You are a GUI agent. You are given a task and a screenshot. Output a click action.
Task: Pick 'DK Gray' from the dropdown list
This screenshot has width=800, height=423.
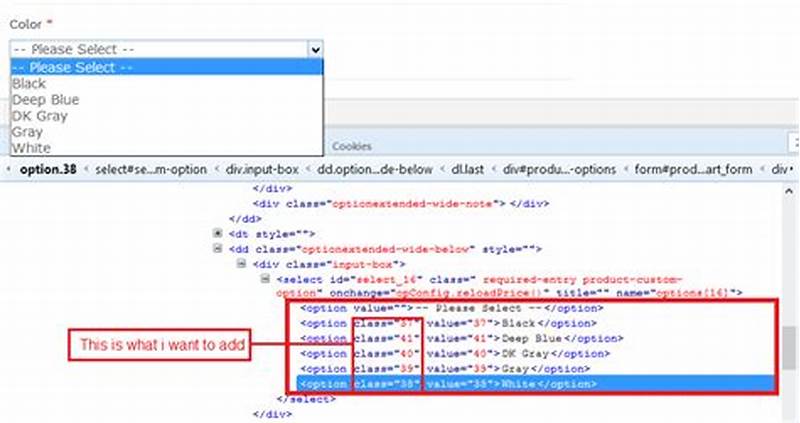coord(167,116)
